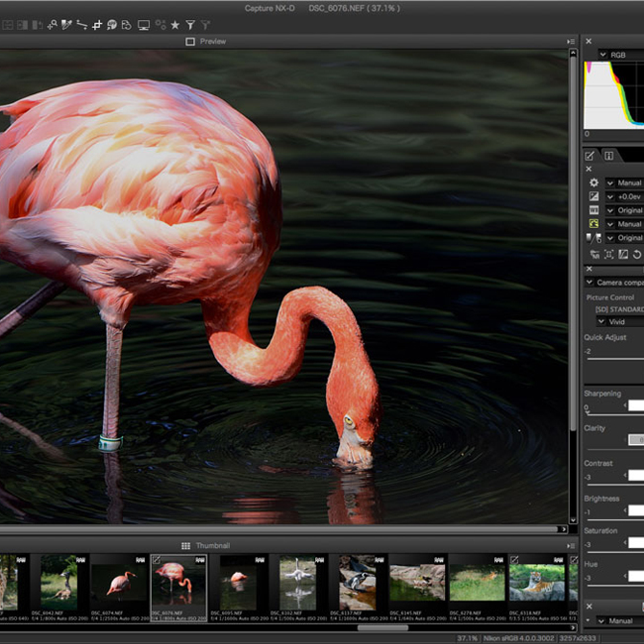Click the star rating icon in toolbar
This screenshot has height=644, width=644.
coord(175,25)
